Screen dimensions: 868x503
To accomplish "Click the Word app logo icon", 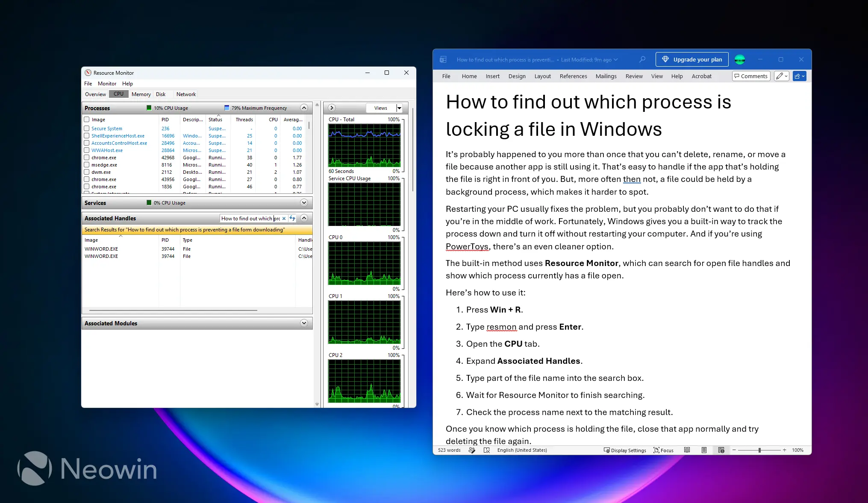I will tap(443, 59).
